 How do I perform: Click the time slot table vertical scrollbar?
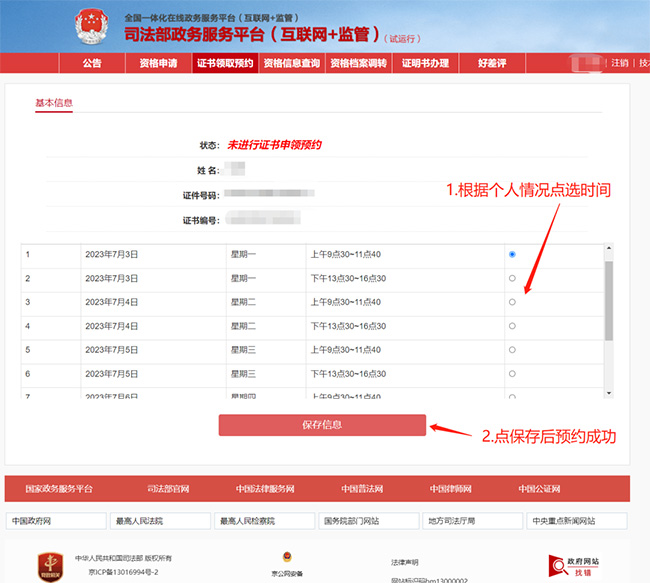coord(609,300)
